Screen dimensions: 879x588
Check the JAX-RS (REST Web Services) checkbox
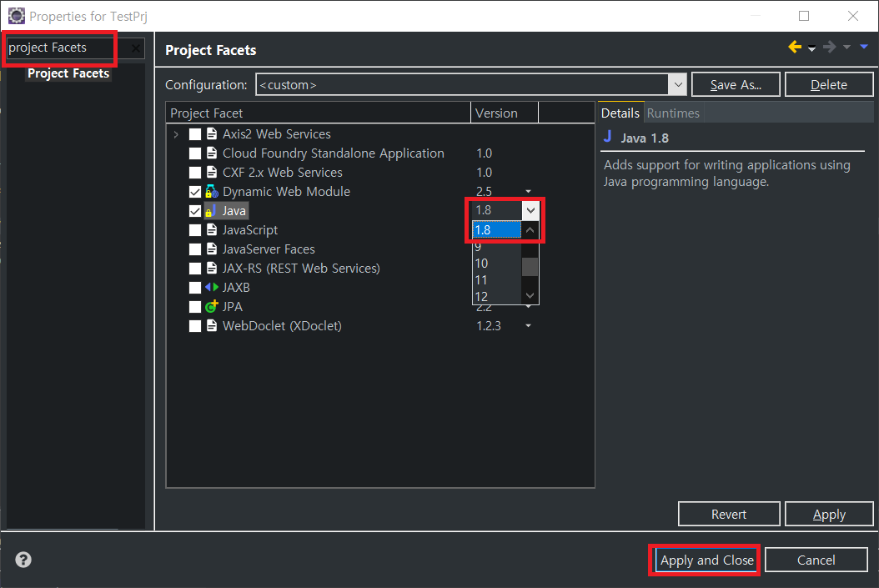tap(194, 268)
